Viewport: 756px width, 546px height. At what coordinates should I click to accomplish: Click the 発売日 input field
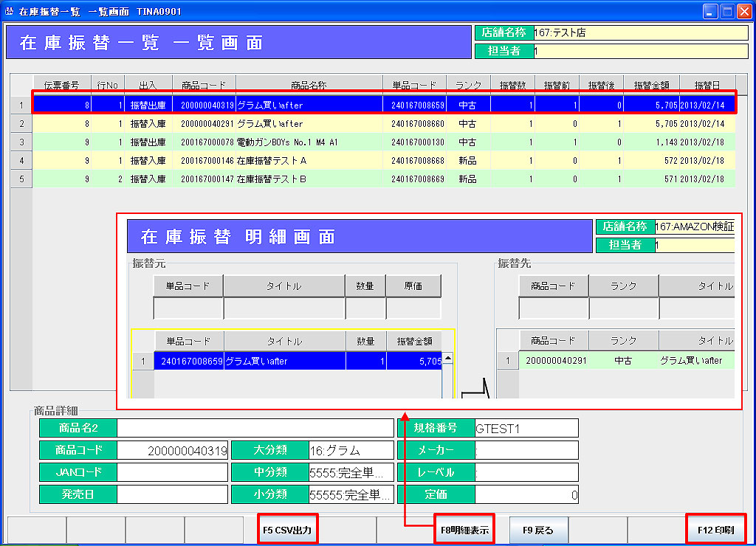[172, 494]
